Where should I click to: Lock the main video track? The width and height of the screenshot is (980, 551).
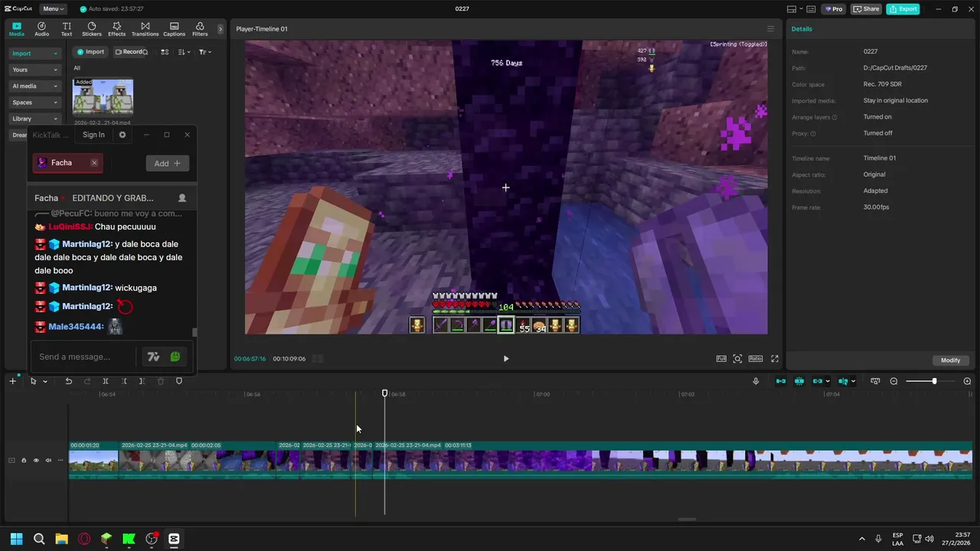point(24,461)
